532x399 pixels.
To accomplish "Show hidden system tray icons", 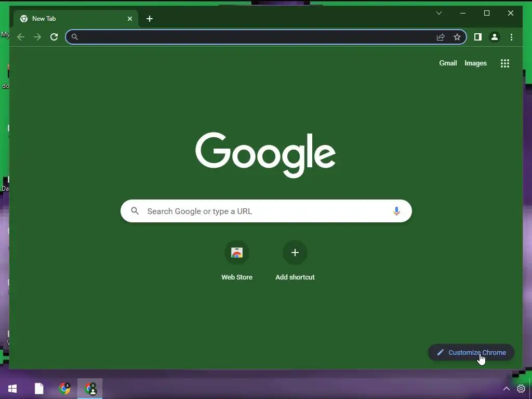I will coord(506,389).
